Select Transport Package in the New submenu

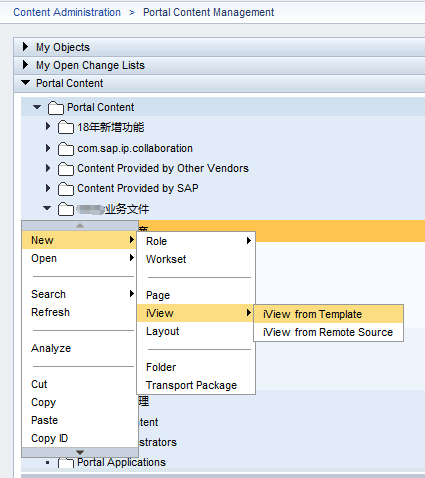pyautogui.click(x=196, y=385)
